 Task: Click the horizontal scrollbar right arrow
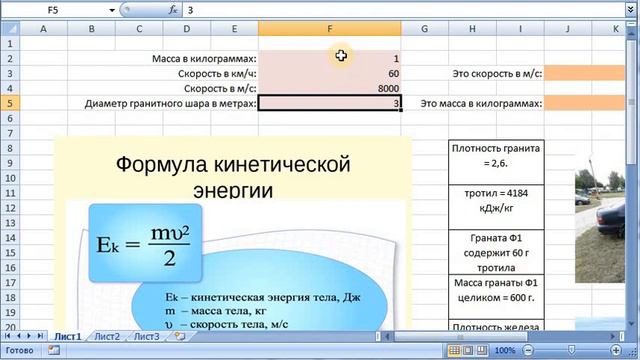(613, 336)
